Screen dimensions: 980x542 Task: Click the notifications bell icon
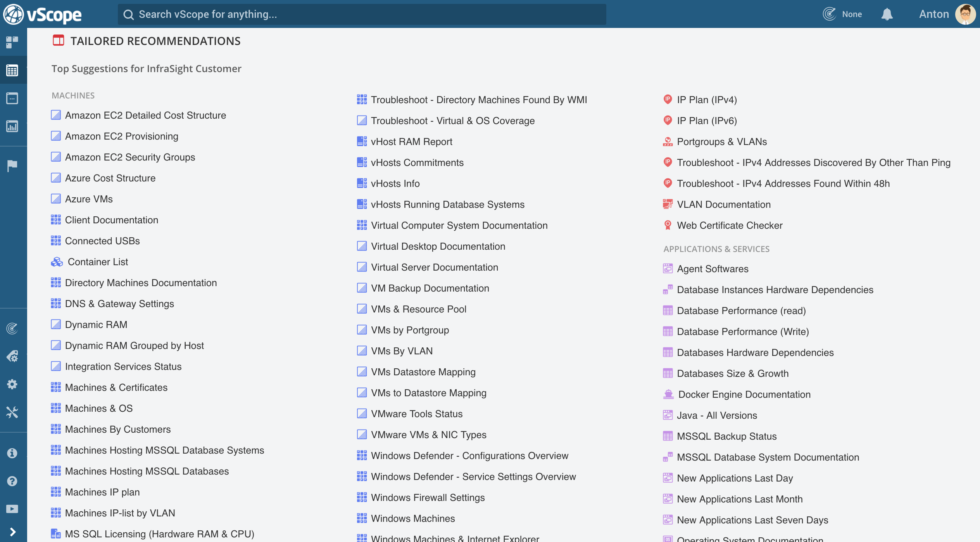[887, 14]
